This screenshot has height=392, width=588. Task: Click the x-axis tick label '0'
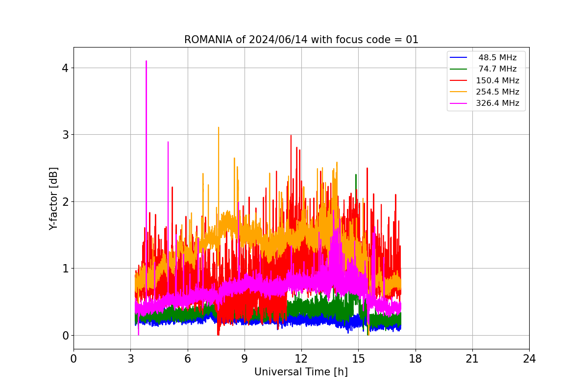pos(73,359)
